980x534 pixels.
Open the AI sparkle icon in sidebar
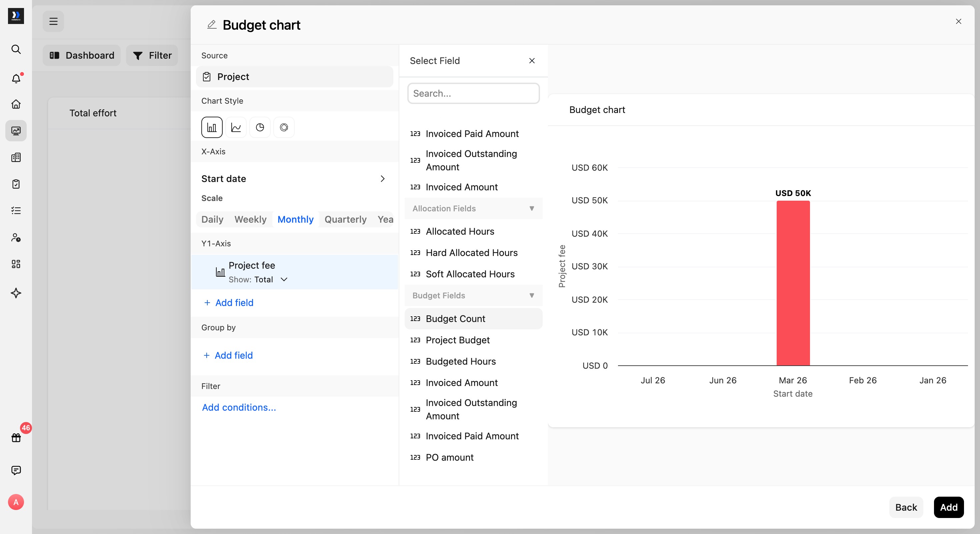point(16,293)
